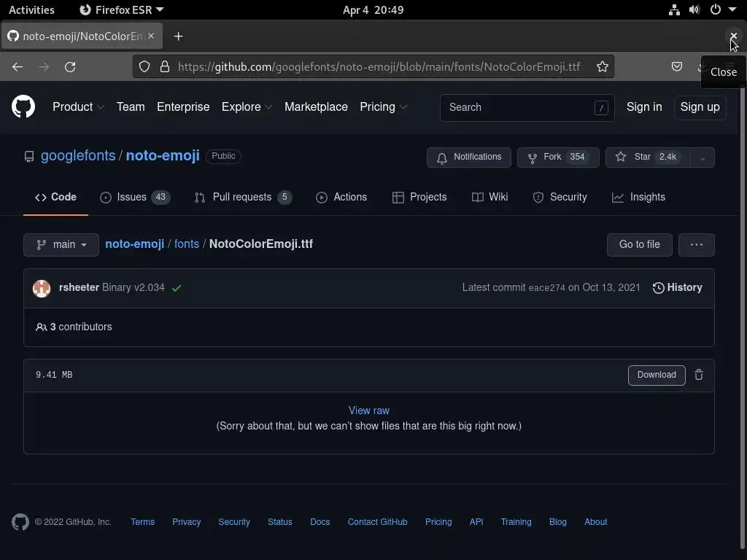
Task: Open the Pocket save icon
Action: coord(677,66)
